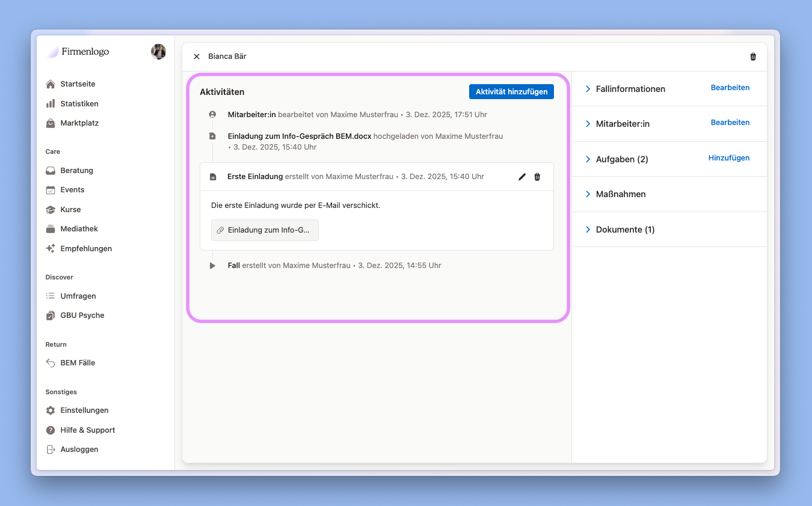Open the Mediathek menu item

79,229
